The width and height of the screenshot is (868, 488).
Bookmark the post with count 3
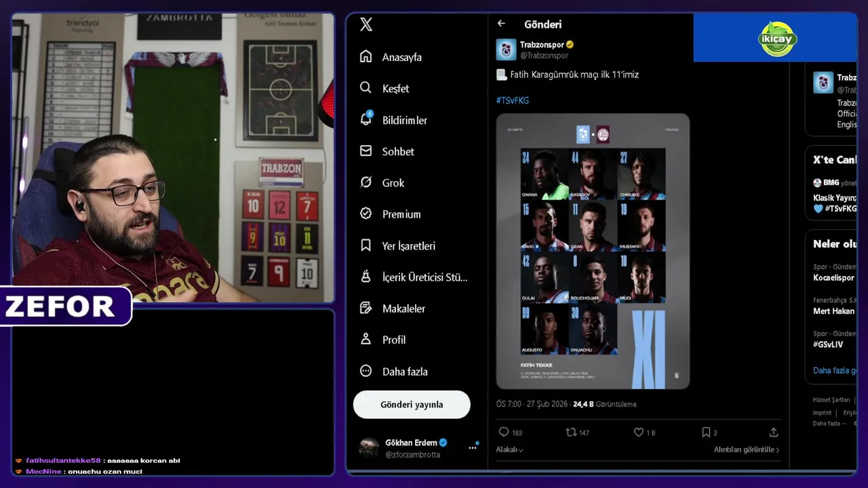[705, 432]
